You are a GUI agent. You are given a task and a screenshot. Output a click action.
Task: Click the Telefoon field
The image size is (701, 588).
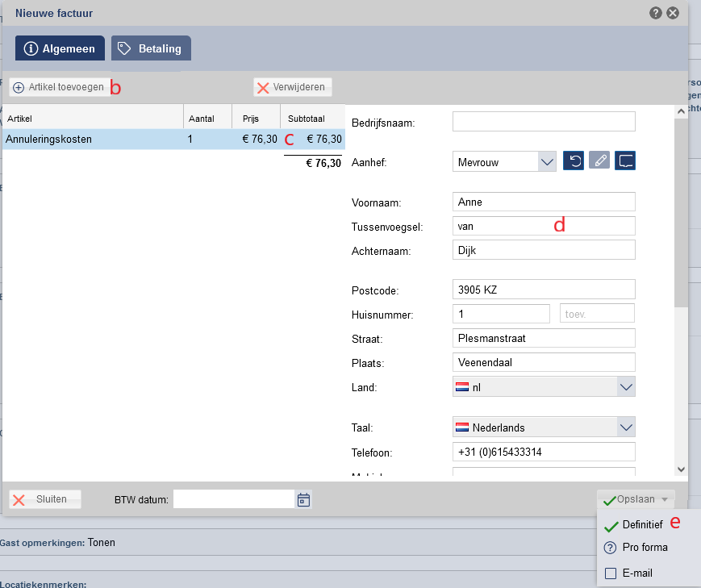544,452
